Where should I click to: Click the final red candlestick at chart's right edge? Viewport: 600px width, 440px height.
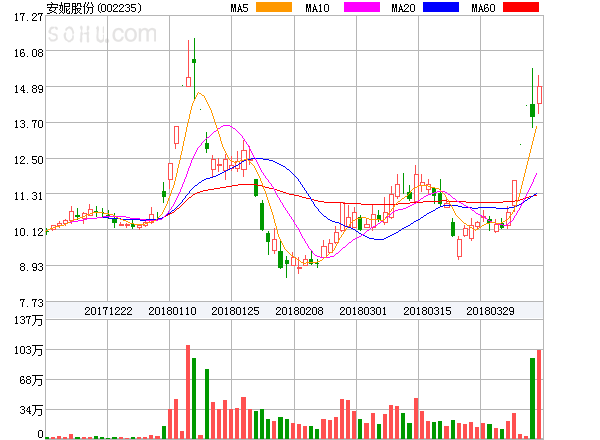[x=539, y=95]
